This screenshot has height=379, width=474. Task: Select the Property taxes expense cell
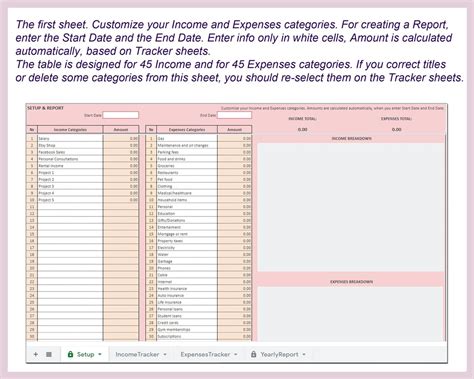pyautogui.click(x=187, y=241)
